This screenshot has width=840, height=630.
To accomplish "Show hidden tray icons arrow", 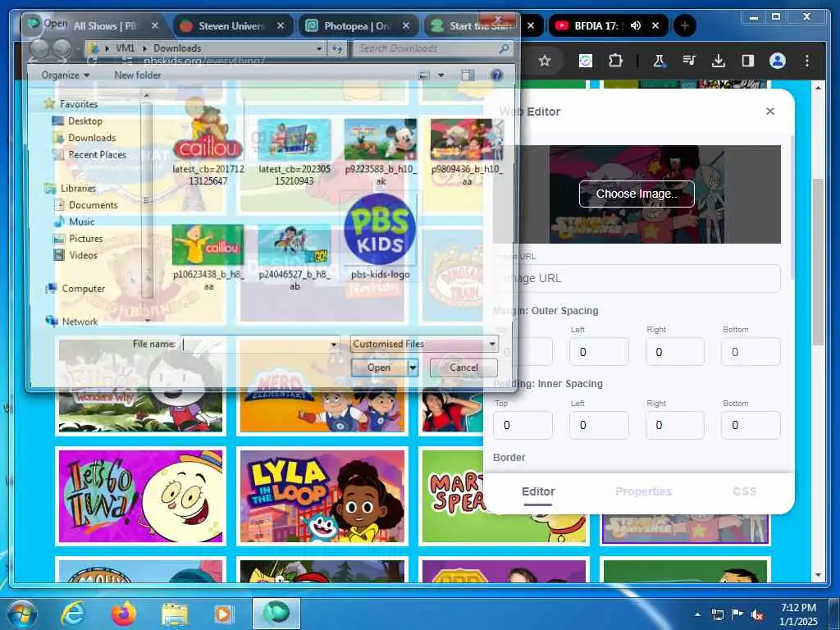I will tap(697, 614).
